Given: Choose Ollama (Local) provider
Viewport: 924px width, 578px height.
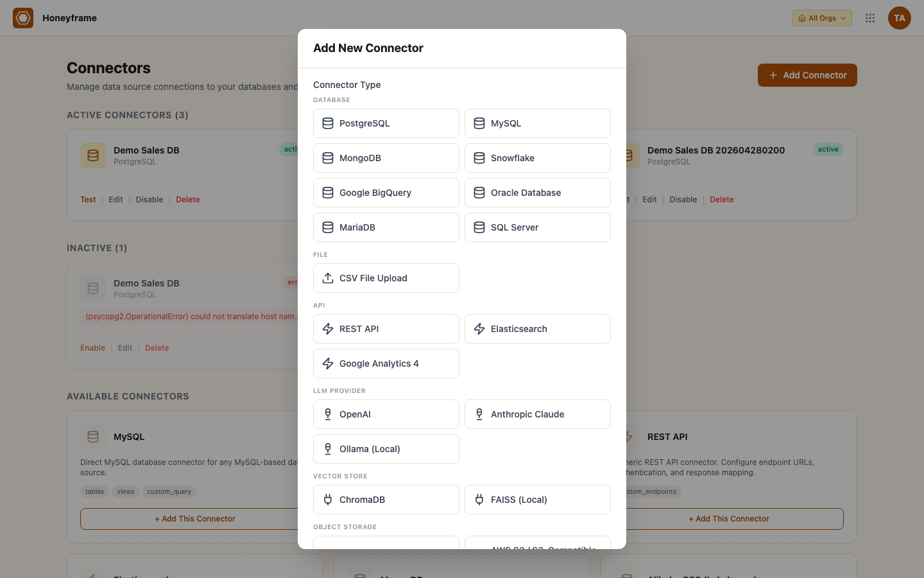Looking at the screenshot, I should [x=386, y=449].
